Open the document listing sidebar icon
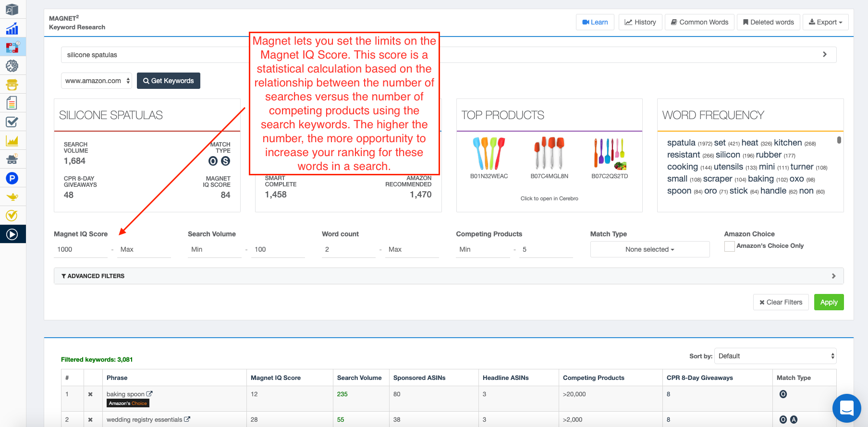 [12, 103]
